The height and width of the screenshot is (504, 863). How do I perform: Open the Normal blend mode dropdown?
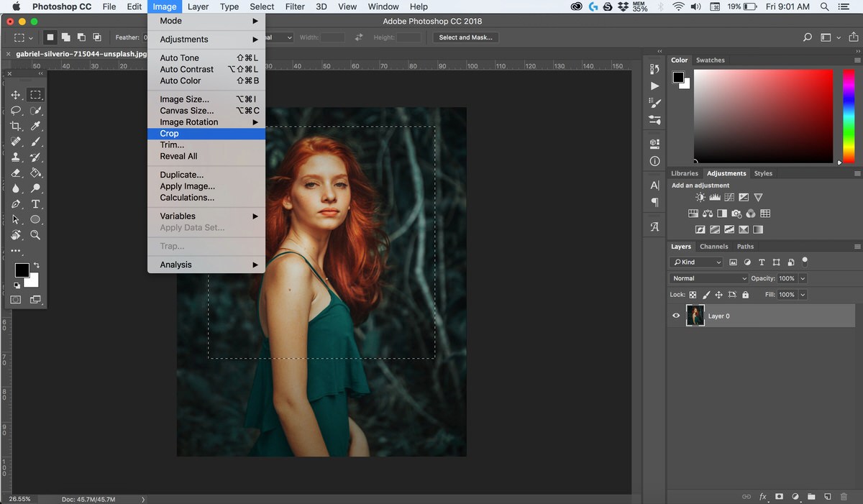point(709,278)
